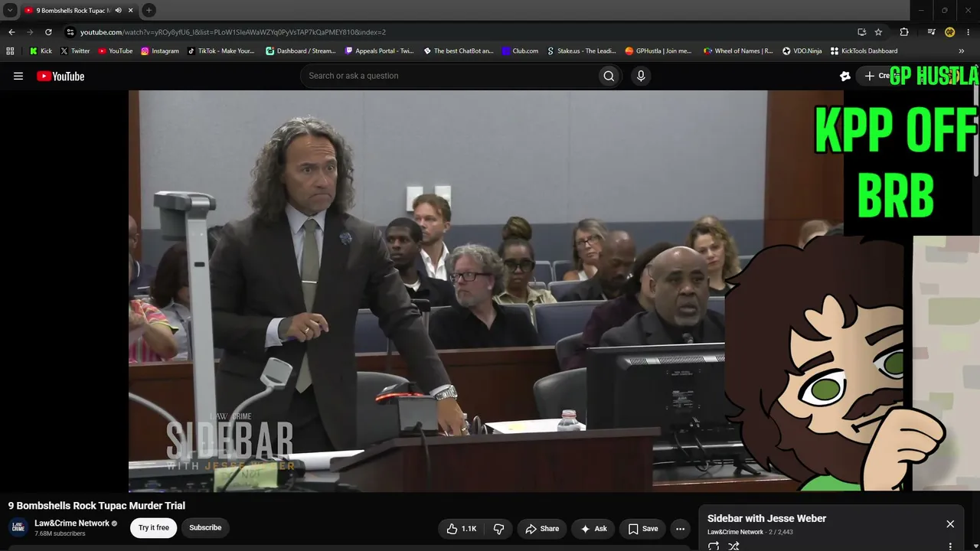
Task: Close the 9 Bombshells Rock Tupac tab
Action: (x=131, y=11)
